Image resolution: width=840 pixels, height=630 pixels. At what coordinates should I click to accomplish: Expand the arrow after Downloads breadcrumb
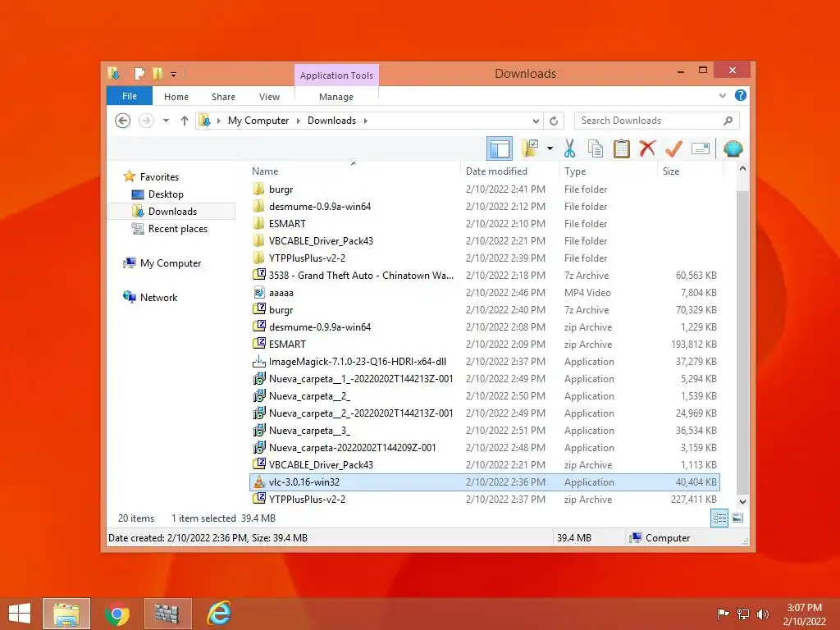point(365,121)
